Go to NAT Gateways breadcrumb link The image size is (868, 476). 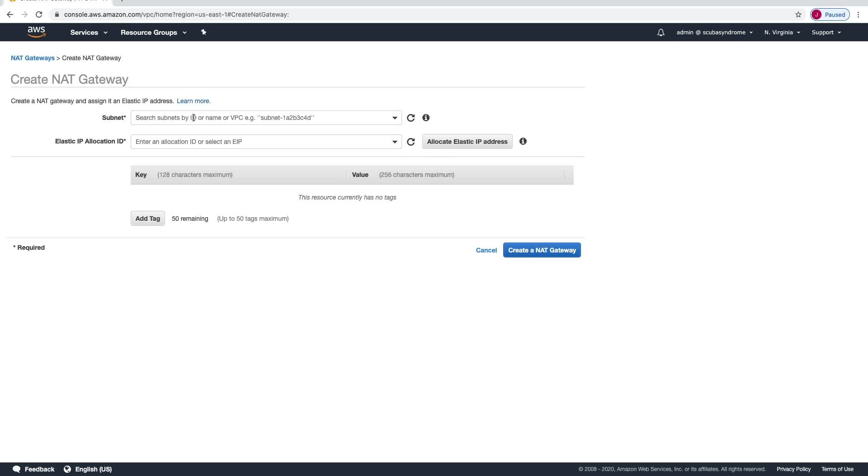tap(33, 58)
